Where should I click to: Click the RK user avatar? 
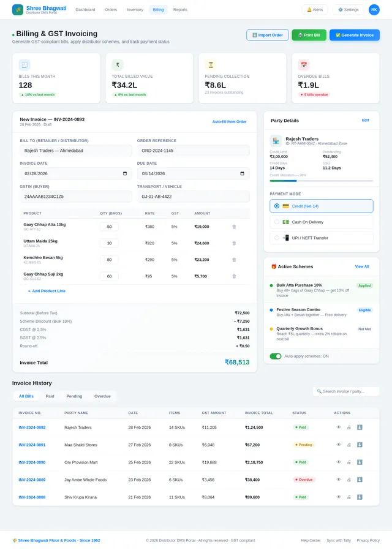click(x=374, y=10)
